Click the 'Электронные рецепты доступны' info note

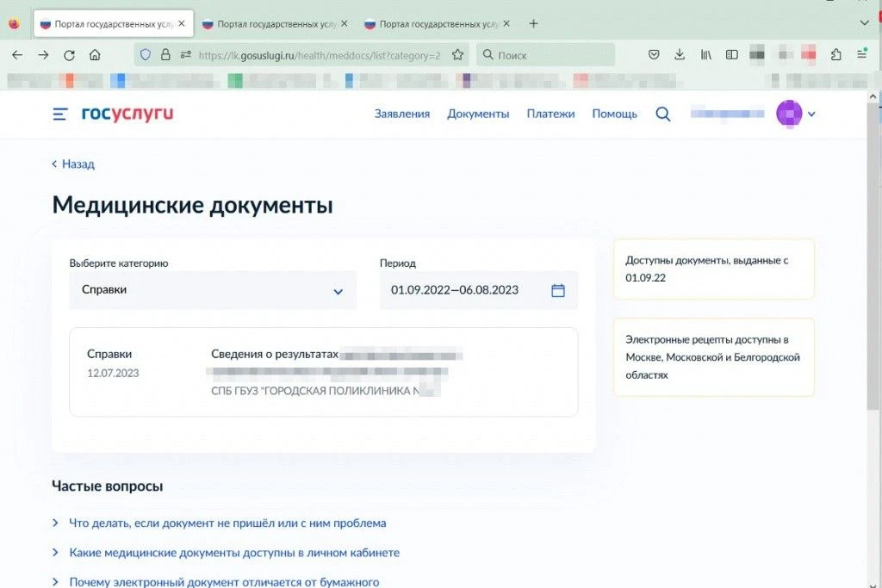pyautogui.click(x=714, y=357)
